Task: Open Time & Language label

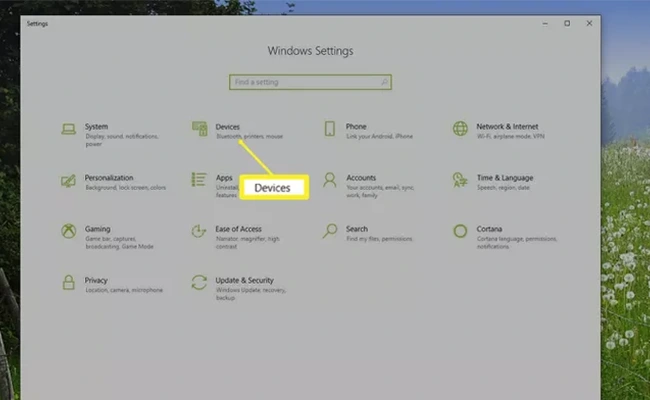Action: [505, 178]
